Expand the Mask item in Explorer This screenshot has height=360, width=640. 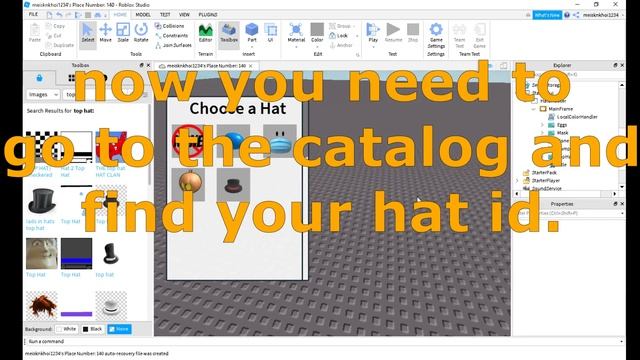[x=542, y=133]
